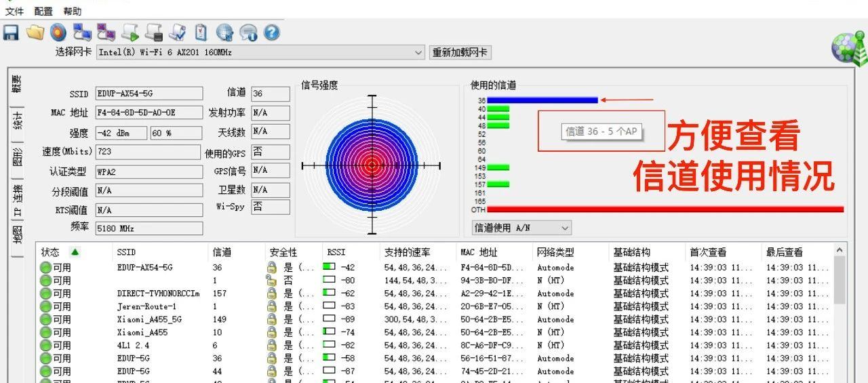Screen dimensions: 868x383
Task: Click the yellow open folder icon
Action: point(35,33)
